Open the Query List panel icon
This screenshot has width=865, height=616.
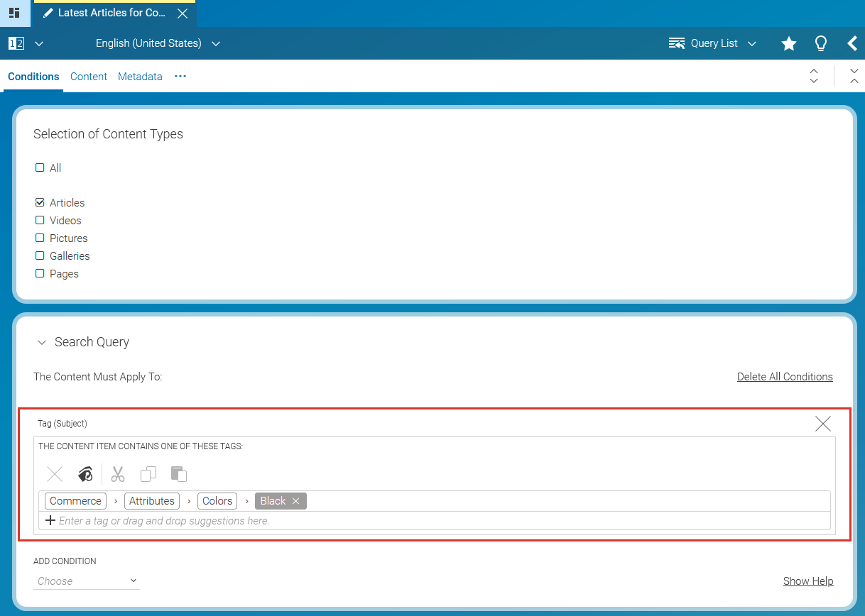(676, 43)
